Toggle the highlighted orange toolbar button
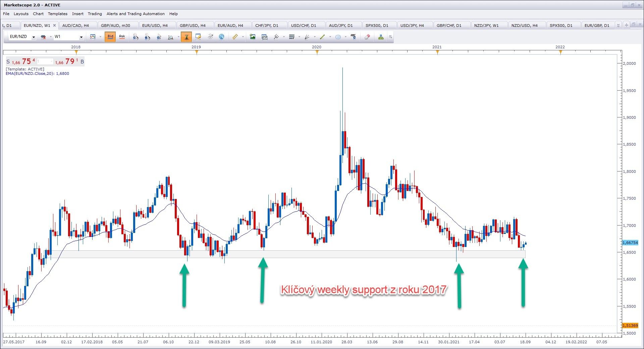 pyautogui.click(x=186, y=37)
